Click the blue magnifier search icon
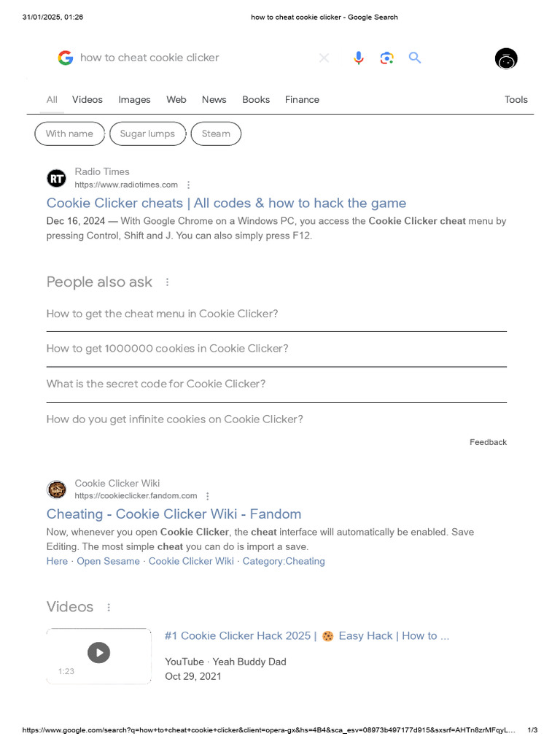Viewport: 560px width, 747px height. pyautogui.click(x=415, y=58)
